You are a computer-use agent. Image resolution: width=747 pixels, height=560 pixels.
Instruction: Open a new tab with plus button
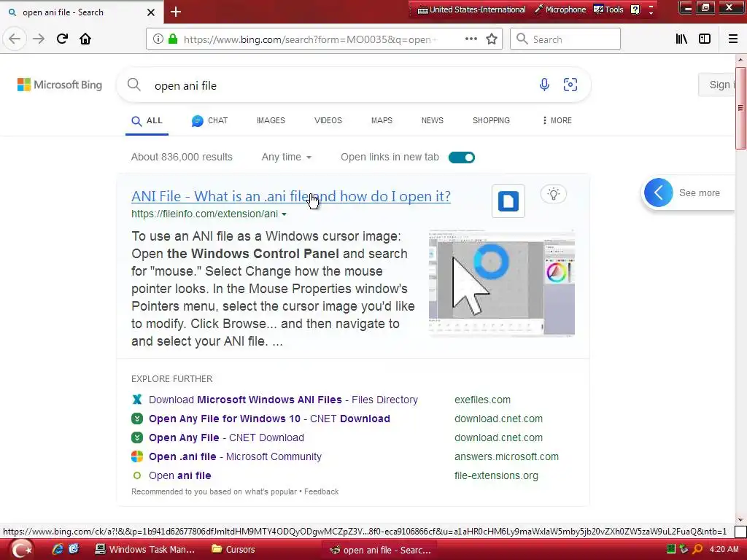click(x=175, y=12)
